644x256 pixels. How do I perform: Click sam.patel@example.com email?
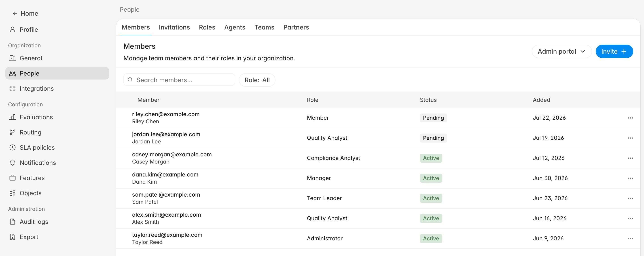pyautogui.click(x=166, y=195)
